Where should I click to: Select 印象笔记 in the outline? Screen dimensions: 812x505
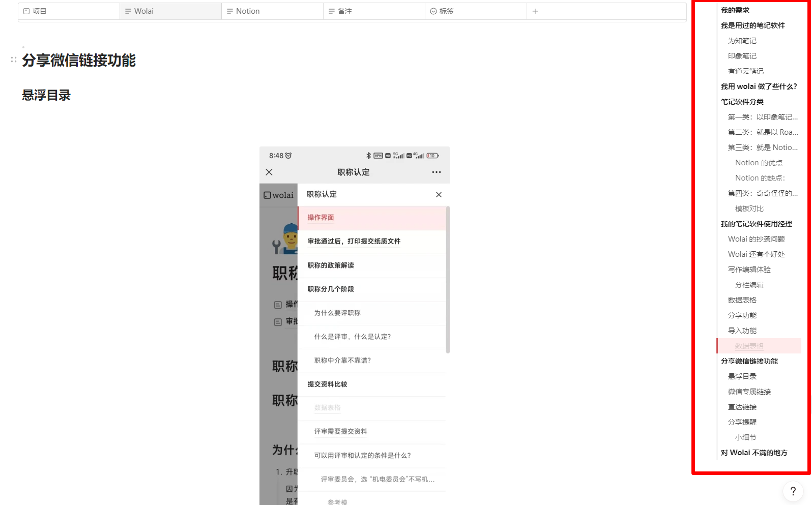742,56
